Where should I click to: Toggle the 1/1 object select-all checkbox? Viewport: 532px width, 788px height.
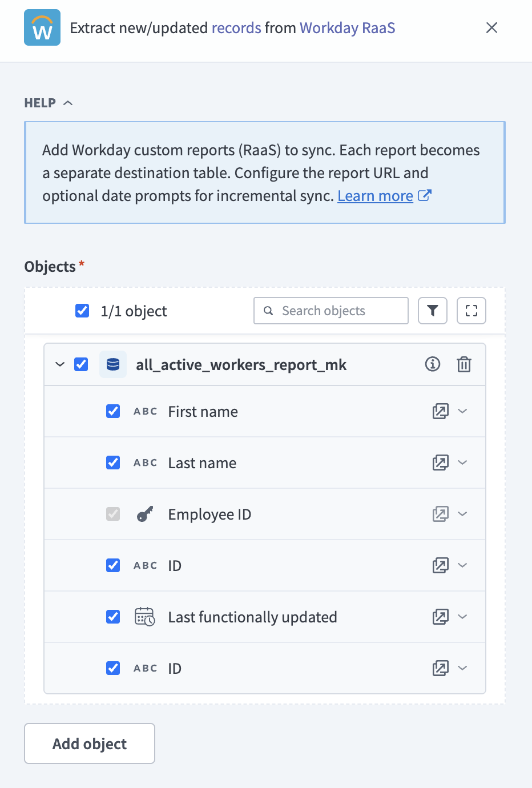pyautogui.click(x=82, y=311)
